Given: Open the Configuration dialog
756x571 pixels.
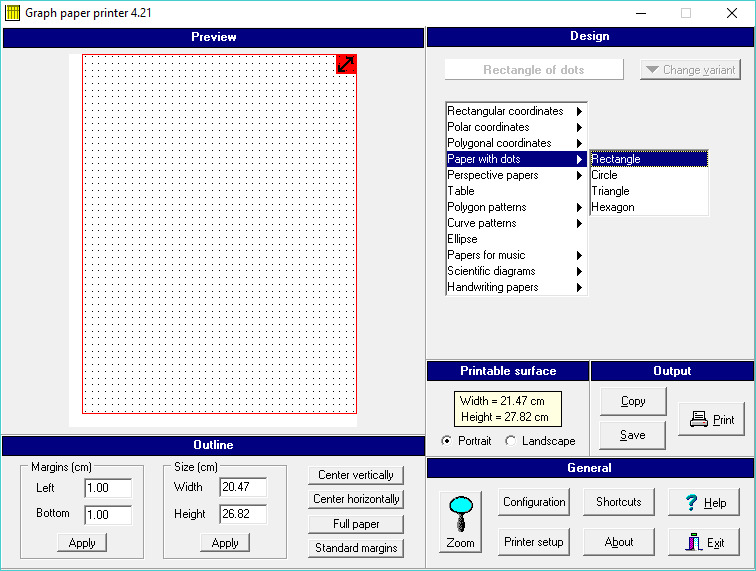Looking at the screenshot, I should (534, 502).
